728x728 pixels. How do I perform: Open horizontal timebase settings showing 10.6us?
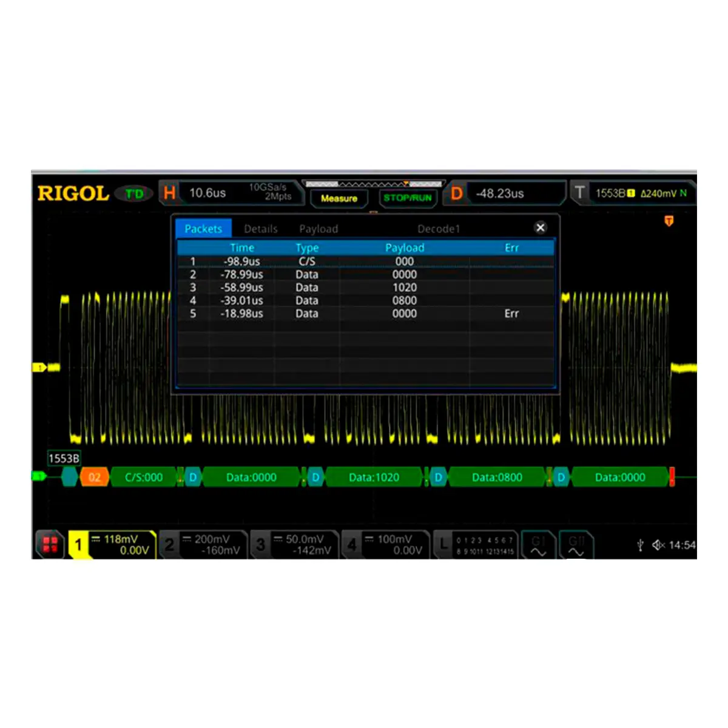pos(231,194)
